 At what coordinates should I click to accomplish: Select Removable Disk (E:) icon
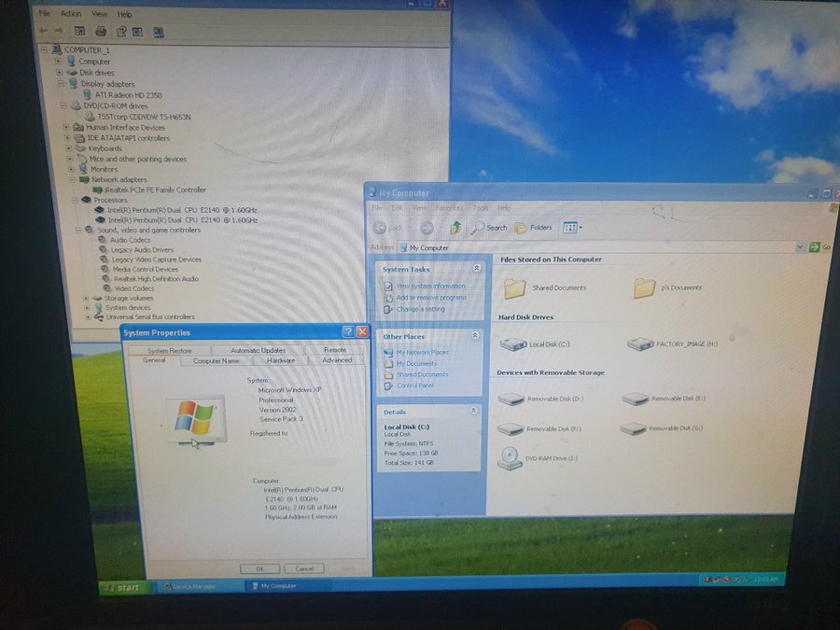pos(635,399)
